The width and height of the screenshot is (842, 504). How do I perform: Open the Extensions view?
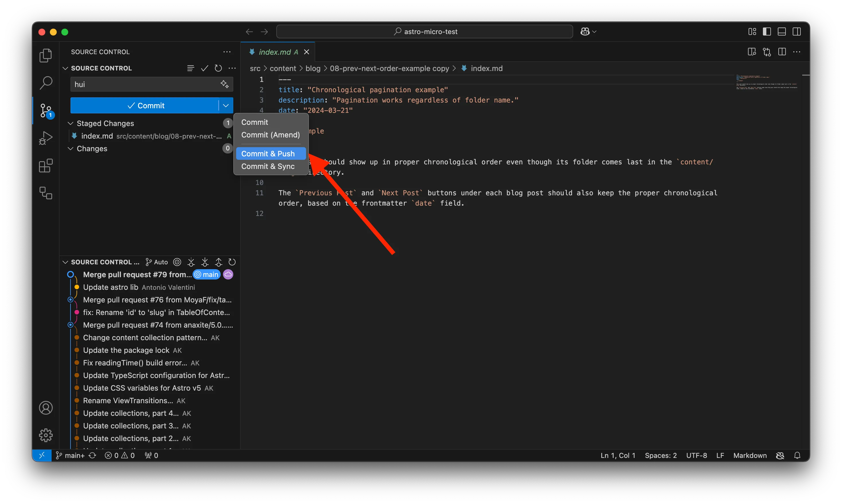tap(46, 166)
